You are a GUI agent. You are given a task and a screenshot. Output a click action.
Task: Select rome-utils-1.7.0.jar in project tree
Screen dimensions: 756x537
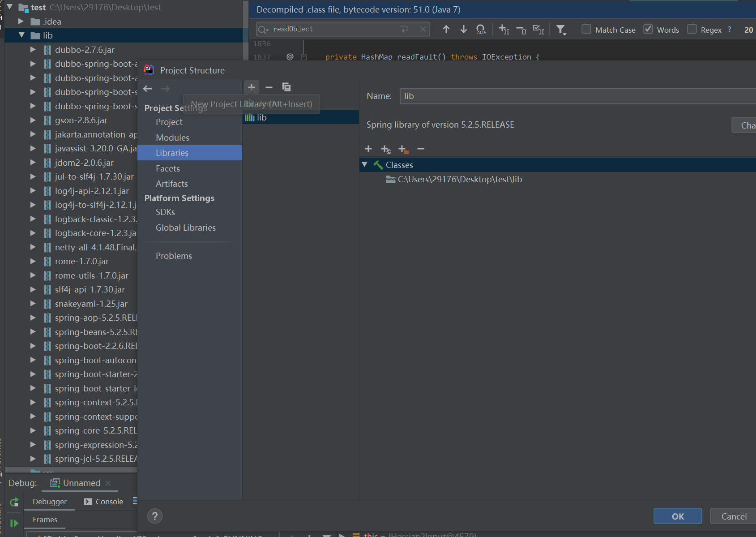(91, 275)
